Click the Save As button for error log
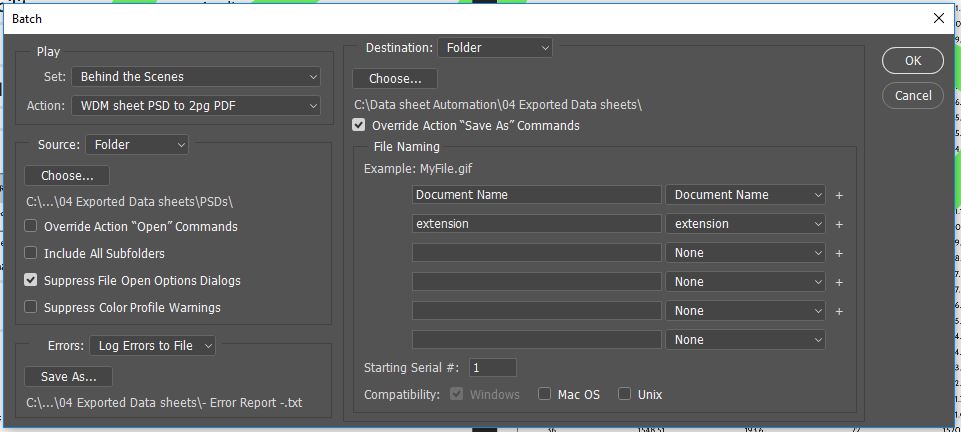Screen dimensions: 961x432 [x=69, y=376]
